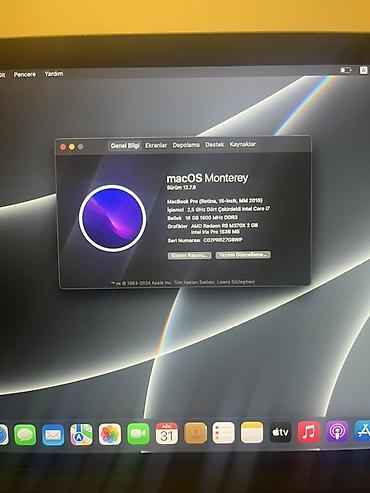Click the macOS Monterey title text
The image size is (370, 493).
click(207, 178)
